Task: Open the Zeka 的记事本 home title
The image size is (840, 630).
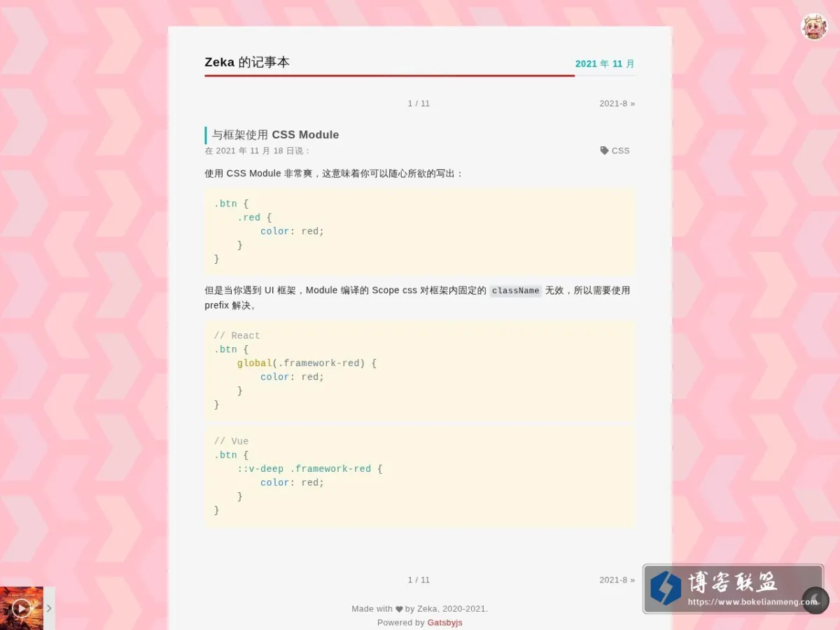Action: [247, 62]
